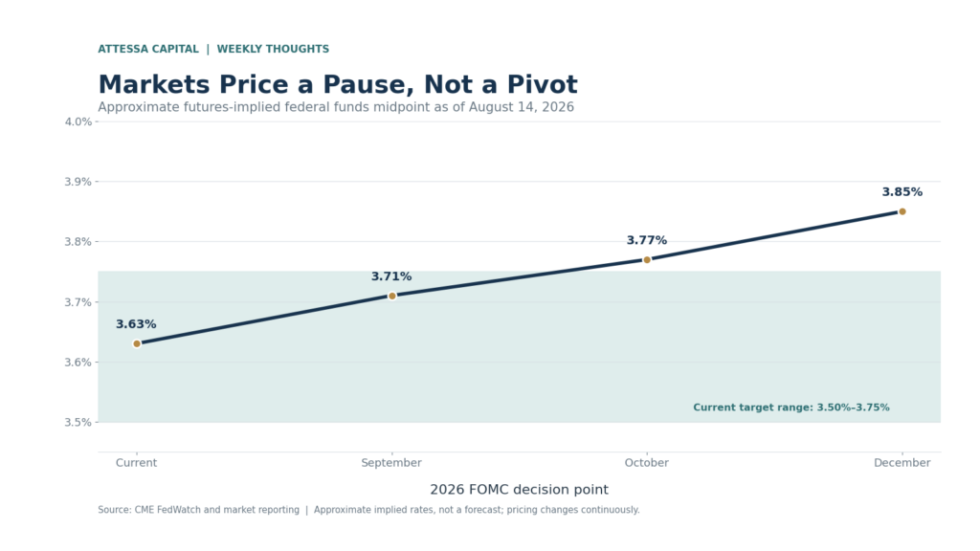Click the December data point marker
The image size is (980, 551).
click(x=902, y=211)
